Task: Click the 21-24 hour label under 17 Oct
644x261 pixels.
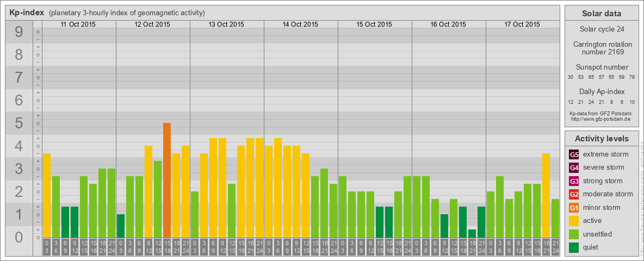Action: tap(555, 247)
